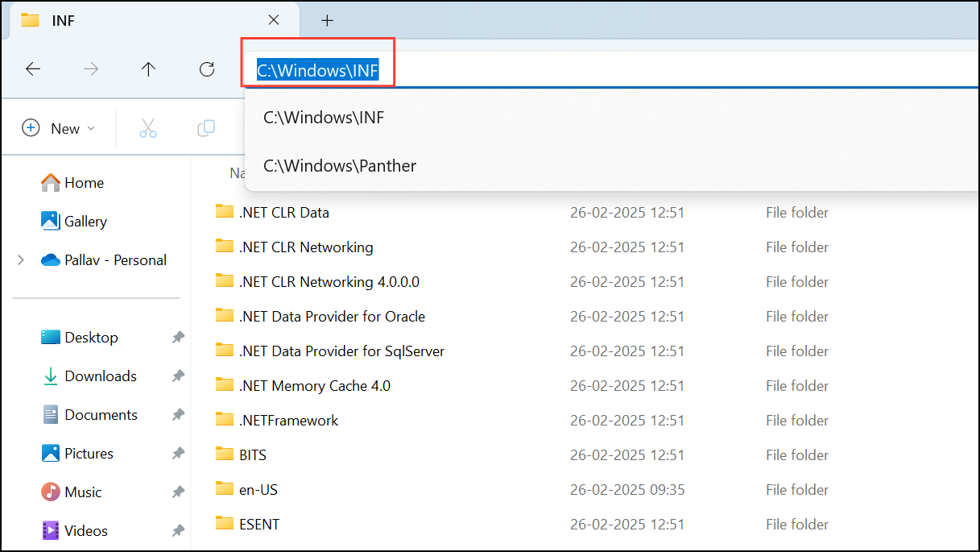Click the BITS folder icon
This screenshot has height=552, width=980.
click(x=224, y=454)
